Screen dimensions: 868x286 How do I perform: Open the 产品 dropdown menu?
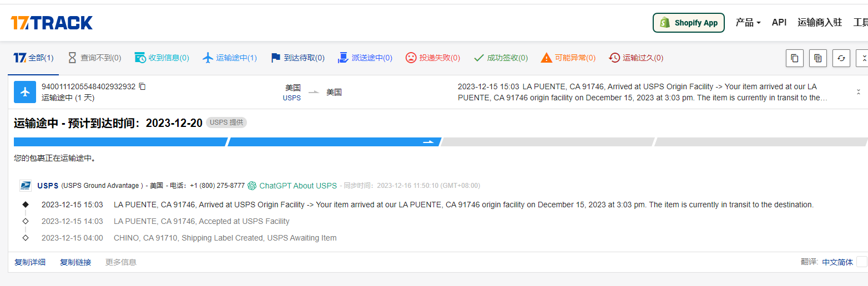748,23
